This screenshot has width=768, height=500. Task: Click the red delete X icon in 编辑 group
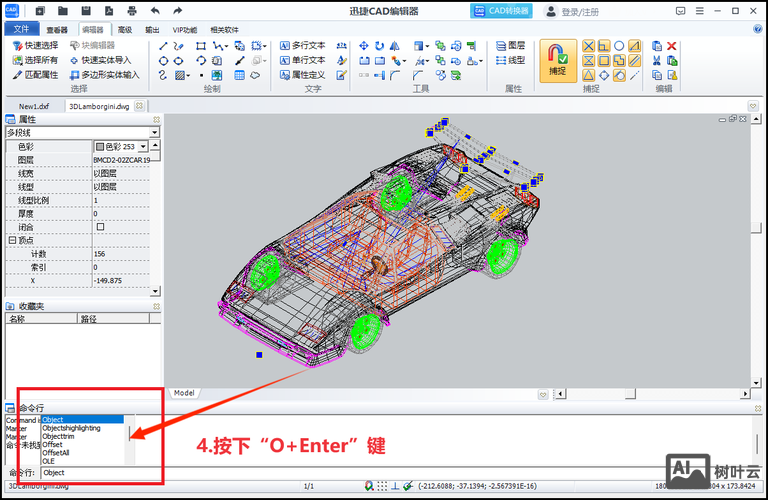(x=672, y=46)
